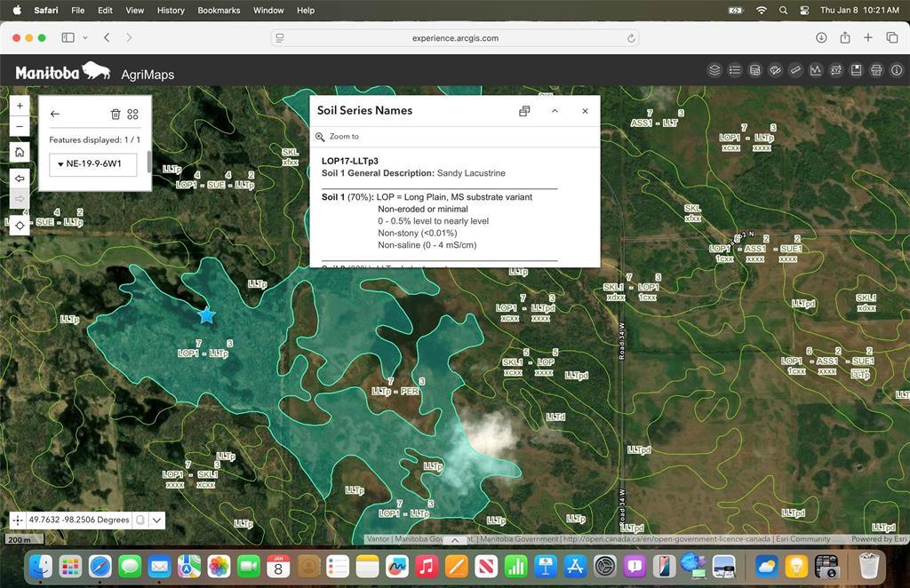Collapse the Soil Series Names popup
Image resolution: width=910 pixels, height=588 pixels.
point(555,111)
